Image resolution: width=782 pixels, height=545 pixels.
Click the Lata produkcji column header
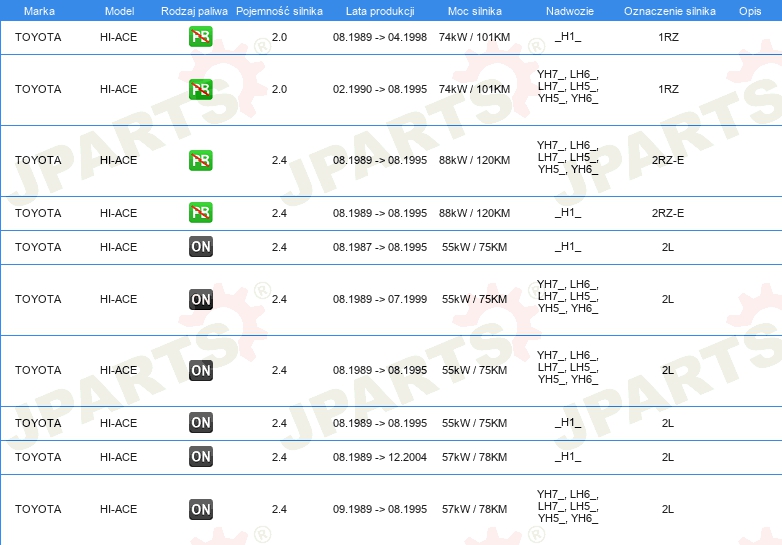pyautogui.click(x=380, y=11)
